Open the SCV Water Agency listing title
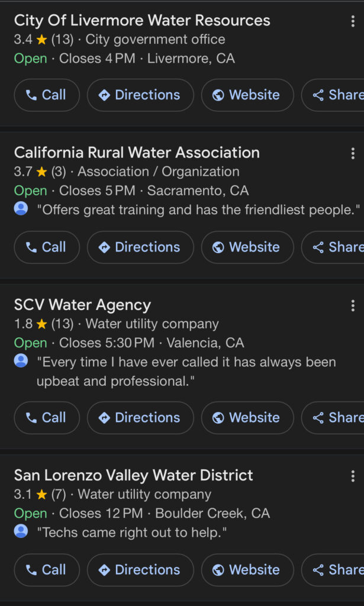 (82, 305)
